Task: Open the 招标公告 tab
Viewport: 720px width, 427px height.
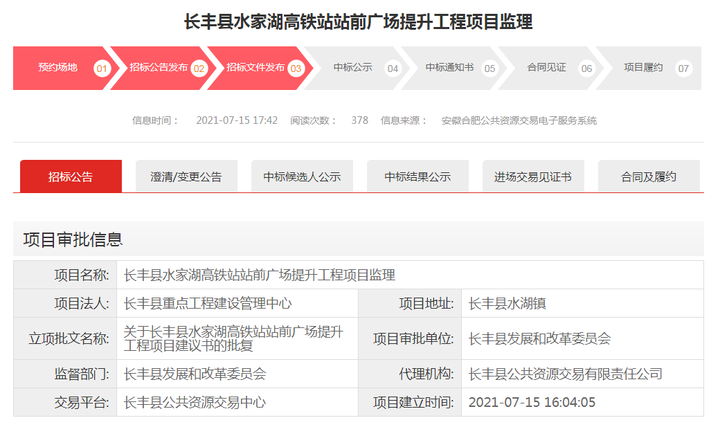Action: tap(71, 176)
